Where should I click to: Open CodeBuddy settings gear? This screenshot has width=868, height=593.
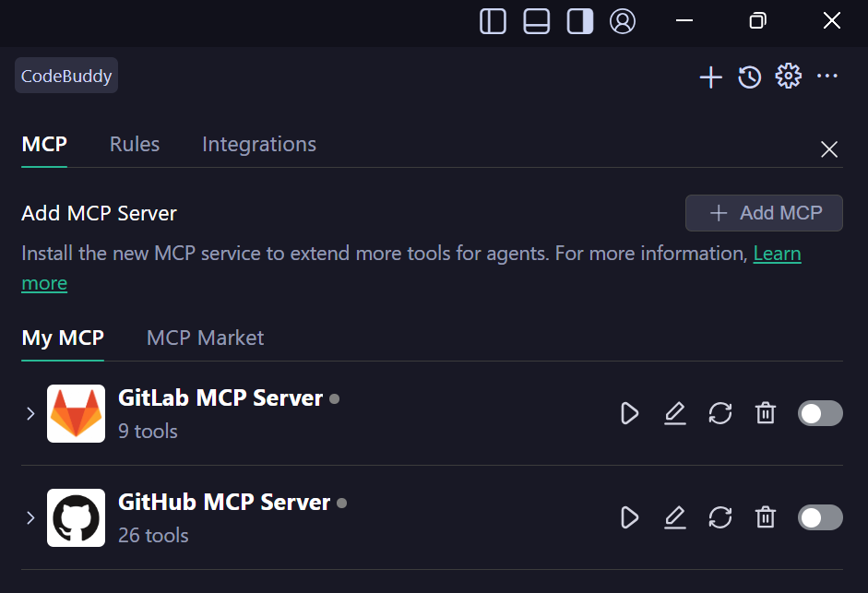788,77
